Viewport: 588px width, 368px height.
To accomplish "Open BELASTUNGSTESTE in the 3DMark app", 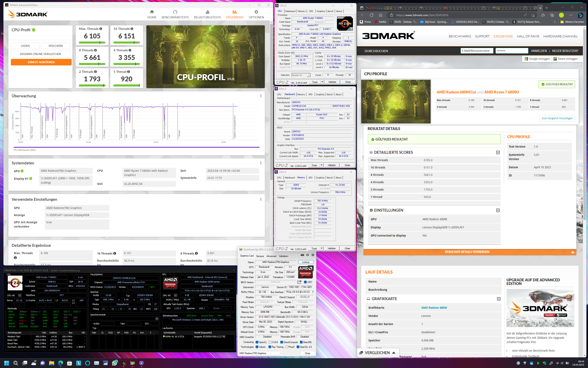I will pos(207,14).
